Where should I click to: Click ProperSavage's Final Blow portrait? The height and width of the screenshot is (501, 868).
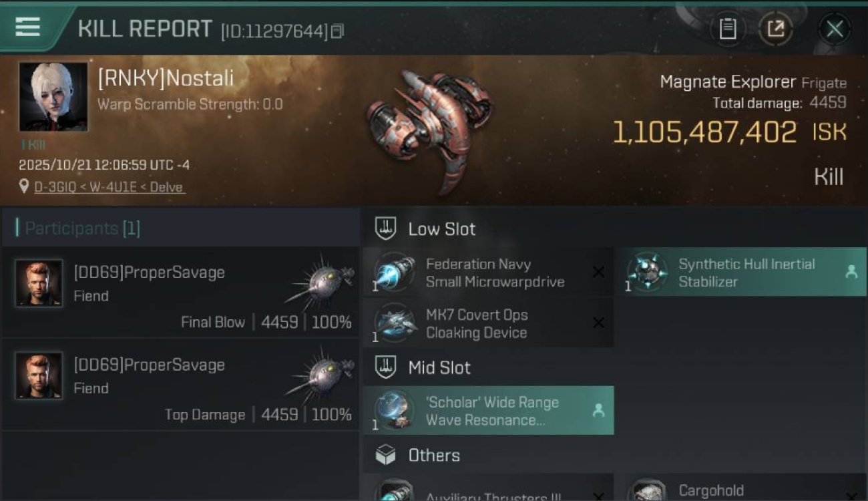point(39,283)
